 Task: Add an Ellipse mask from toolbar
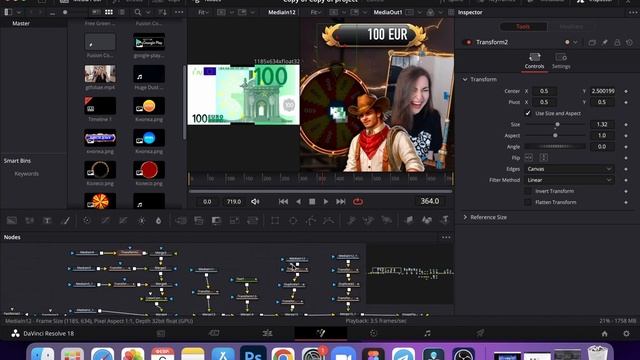(293, 220)
